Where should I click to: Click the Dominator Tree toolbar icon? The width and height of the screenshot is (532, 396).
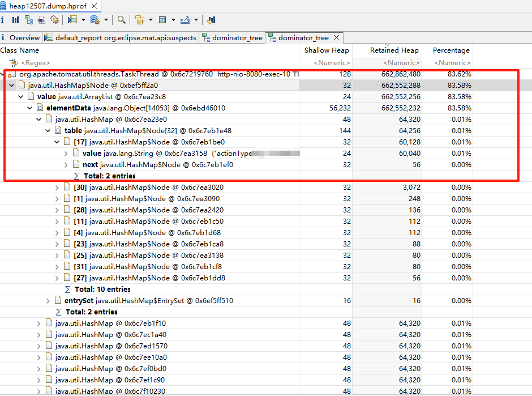click(28, 20)
